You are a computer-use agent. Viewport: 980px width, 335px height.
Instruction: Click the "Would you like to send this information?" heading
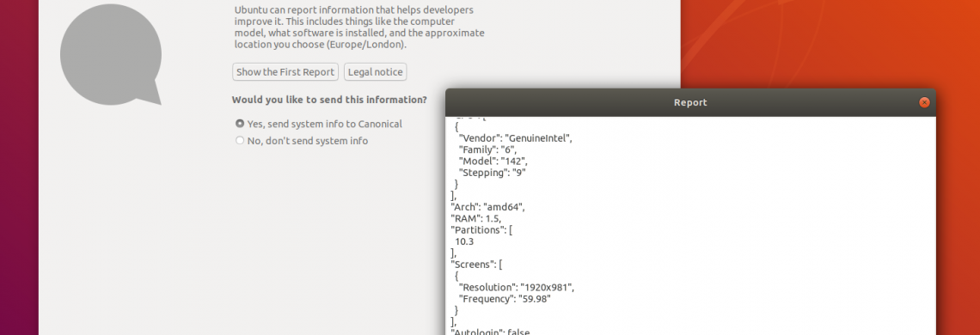pyautogui.click(x=329, y=100)
